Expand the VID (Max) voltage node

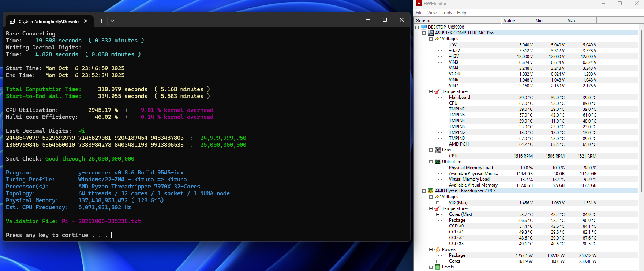438,203
